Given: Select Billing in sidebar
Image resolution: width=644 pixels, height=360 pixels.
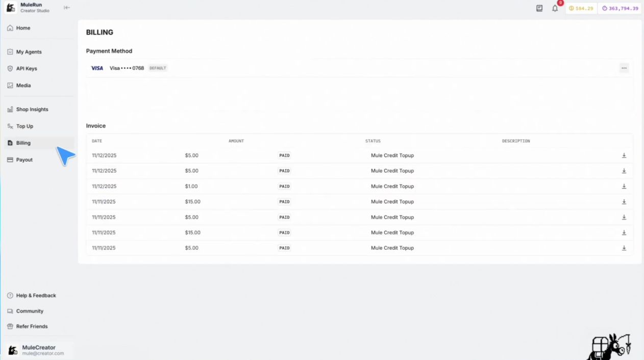Looking at the screenshot, I should click(x=39, y=143).
